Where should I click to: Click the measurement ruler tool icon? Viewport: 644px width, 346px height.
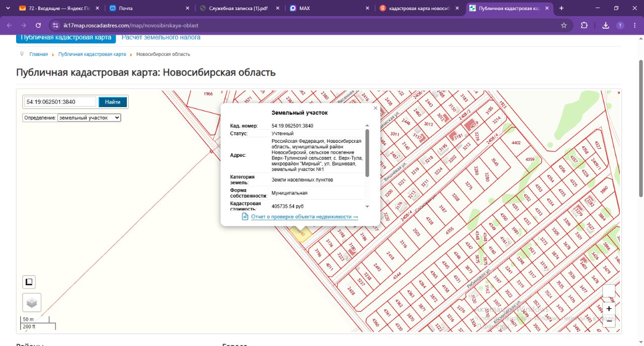[x=29, y=282]
